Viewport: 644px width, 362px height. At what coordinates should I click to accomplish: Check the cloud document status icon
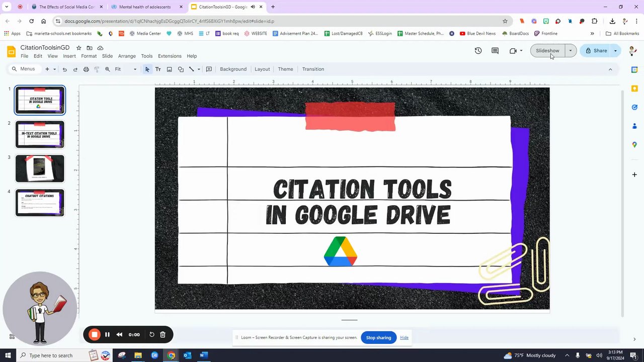click(x=100, y=48)
